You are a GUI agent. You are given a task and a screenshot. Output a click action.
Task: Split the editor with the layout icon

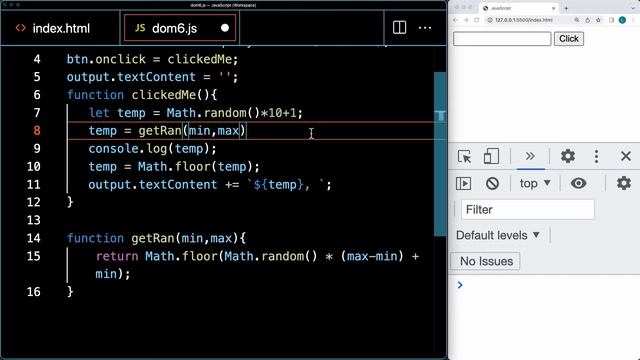(x=399, y=28)
